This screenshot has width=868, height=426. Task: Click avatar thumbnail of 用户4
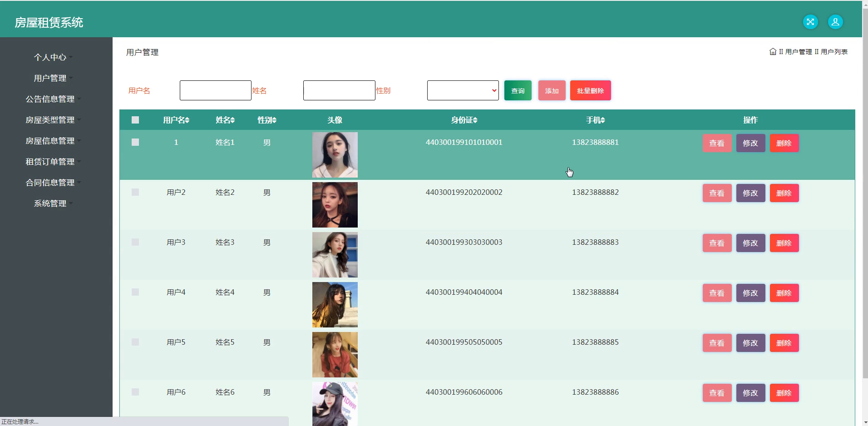335,305
